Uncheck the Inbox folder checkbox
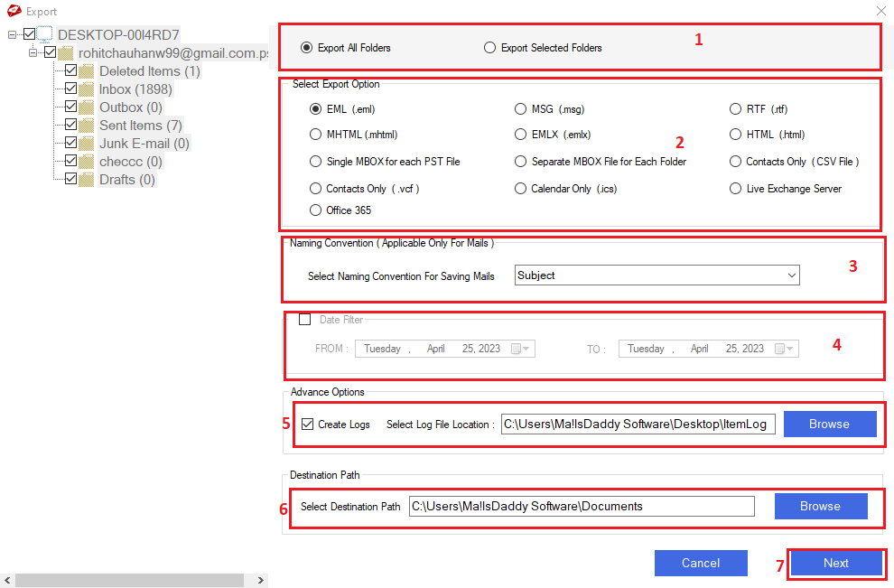This screenshot has width=894, height=588. [x=70, y=89]
